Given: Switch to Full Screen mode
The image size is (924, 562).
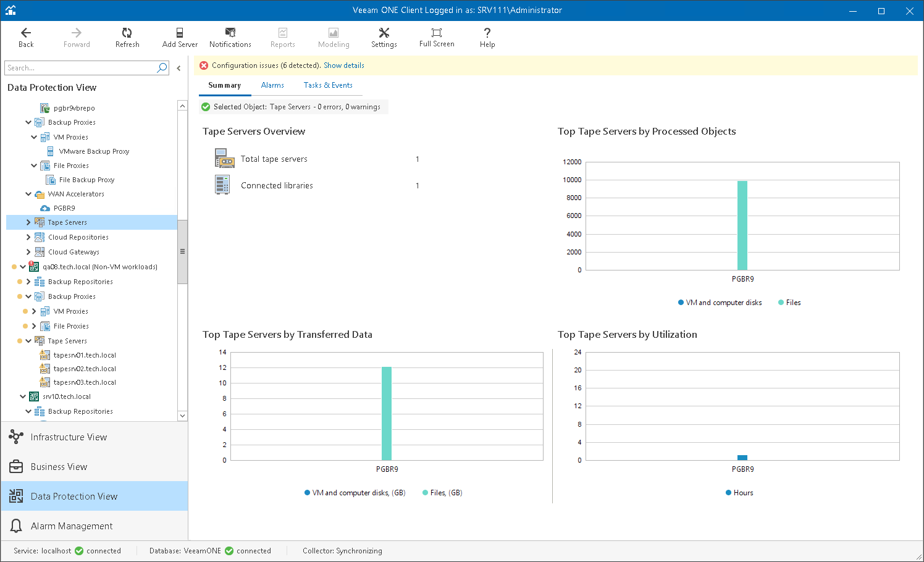Looking at the screenshot, I should (437, 37).
